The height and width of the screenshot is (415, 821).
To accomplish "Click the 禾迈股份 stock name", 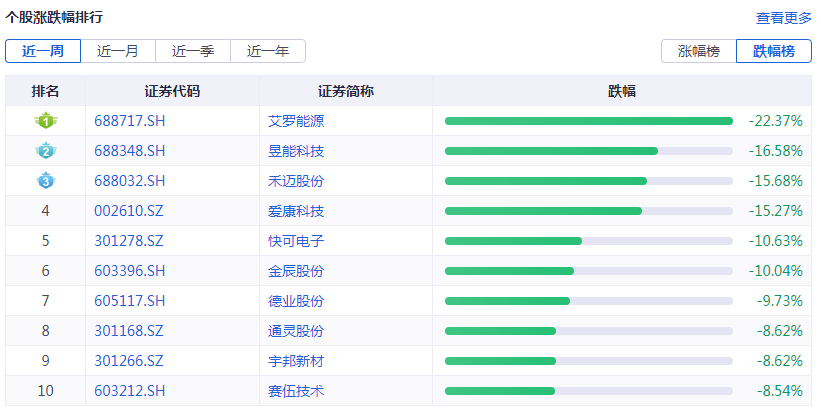I will [x=296, y=181].
